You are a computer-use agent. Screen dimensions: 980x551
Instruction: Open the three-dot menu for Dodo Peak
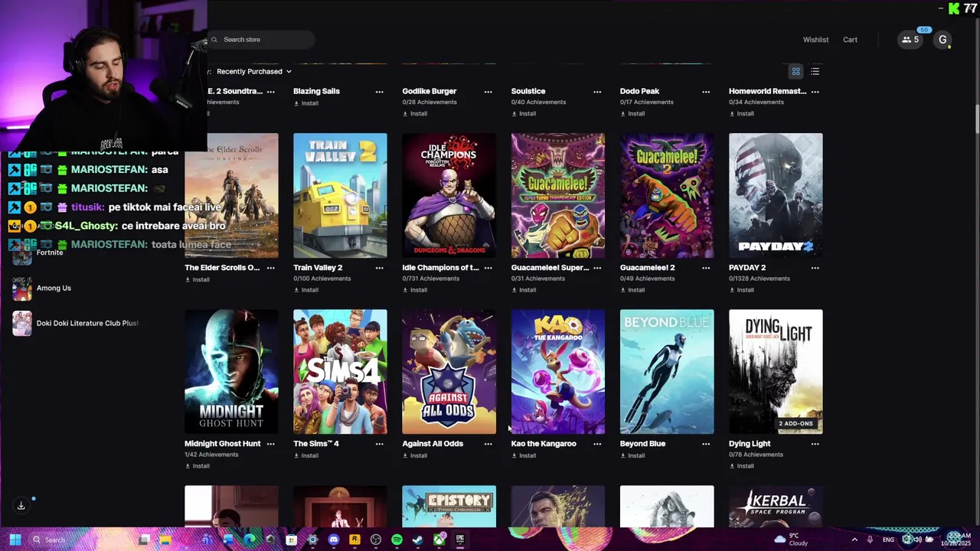pos(706,92)
